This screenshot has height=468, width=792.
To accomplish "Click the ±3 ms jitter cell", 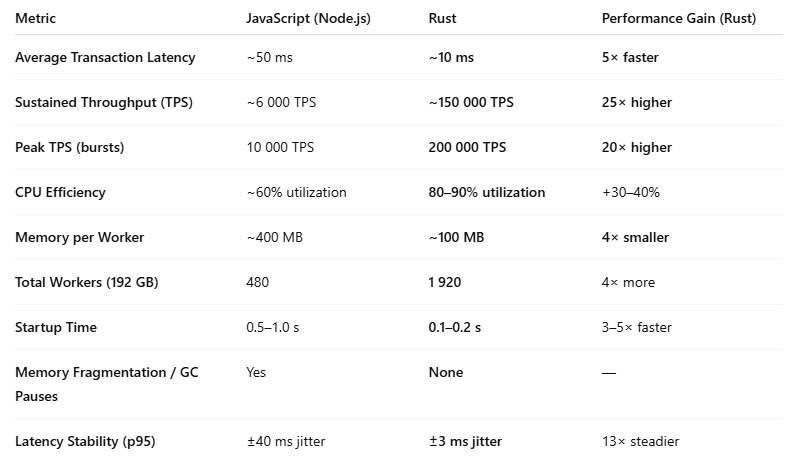I will 464,441.
